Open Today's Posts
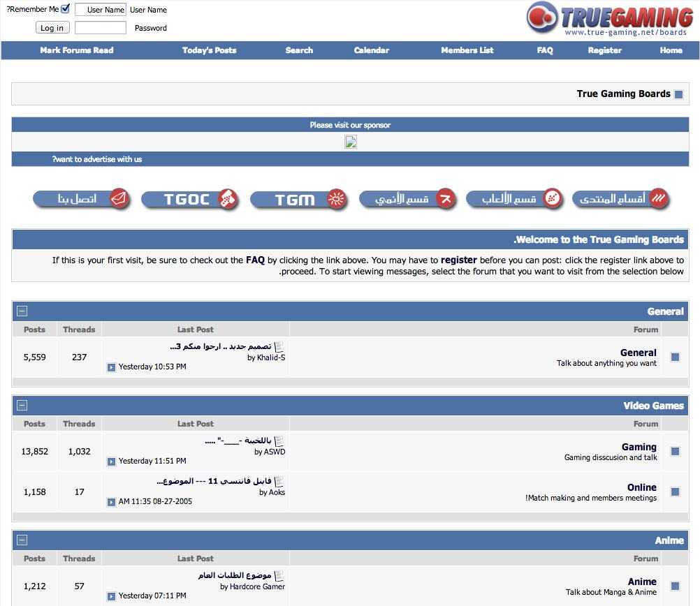This screenshot has height=606, width=700. pos(210,50)
